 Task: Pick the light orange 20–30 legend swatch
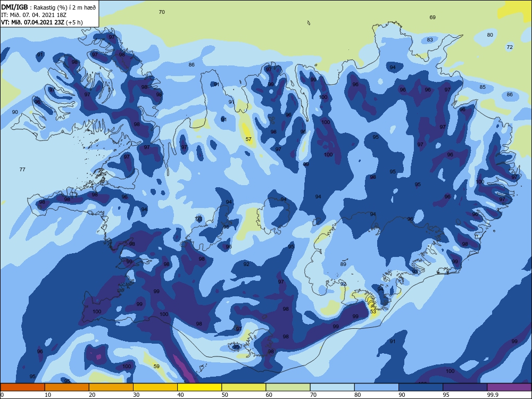(x=111, y=387)
